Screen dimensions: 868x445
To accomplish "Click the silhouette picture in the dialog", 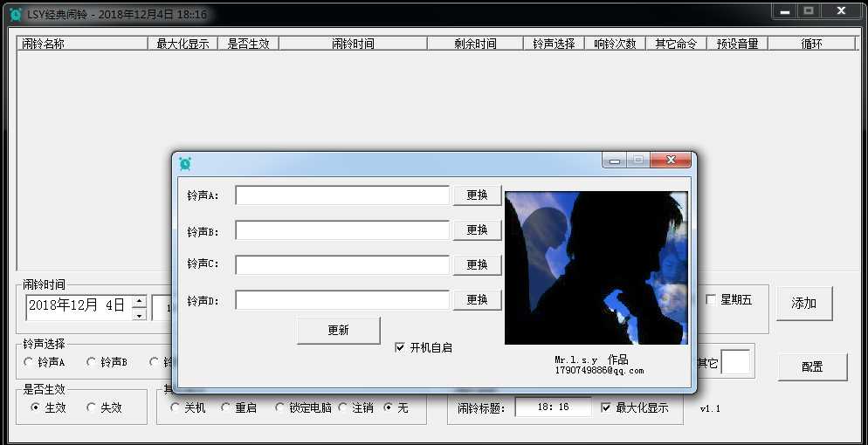I will [x=596, y=268].
